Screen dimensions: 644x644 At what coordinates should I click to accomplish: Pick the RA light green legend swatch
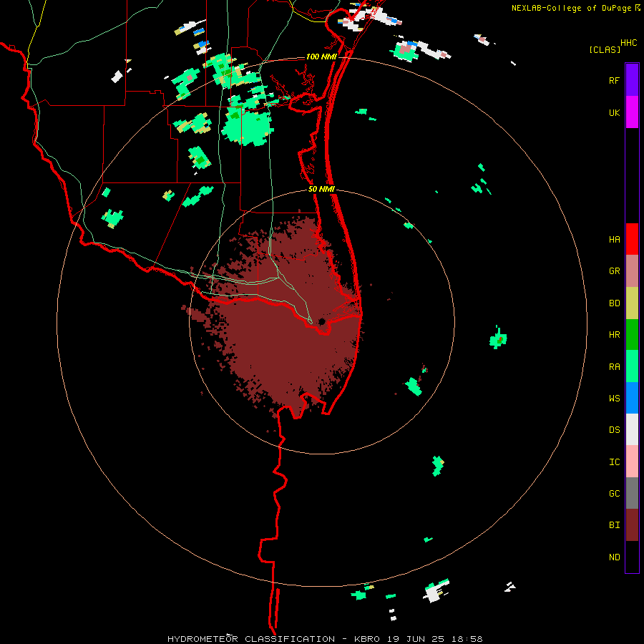click(x=632, y=366)
